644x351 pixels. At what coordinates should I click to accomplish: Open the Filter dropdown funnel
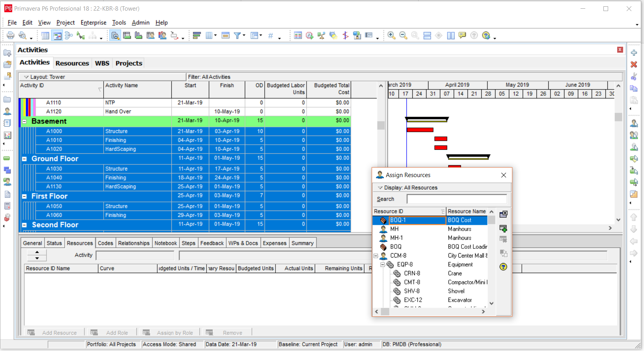click(239, 36)
